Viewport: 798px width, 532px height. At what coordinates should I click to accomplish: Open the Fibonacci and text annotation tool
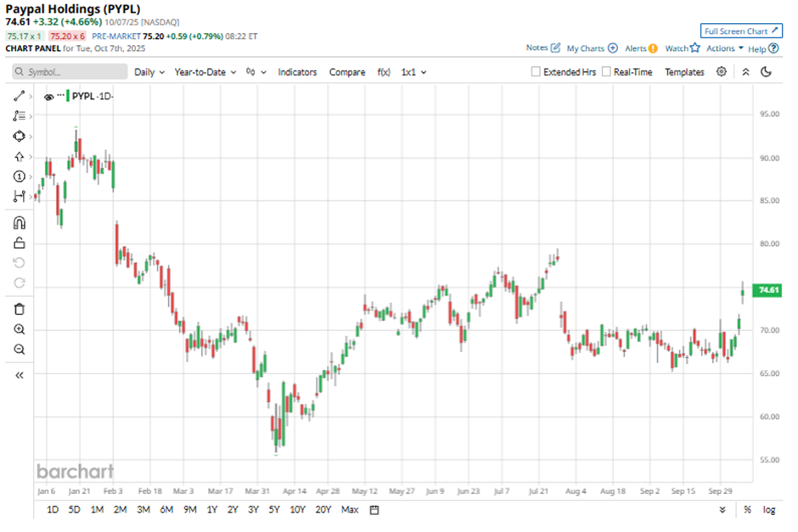tap(19, 116)
